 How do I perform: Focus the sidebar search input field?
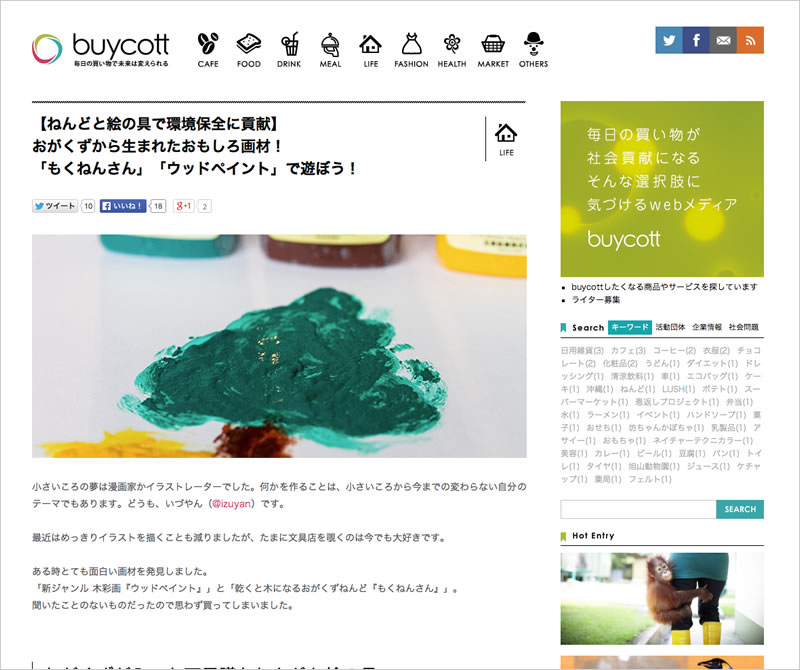click(x=638, y=509)
